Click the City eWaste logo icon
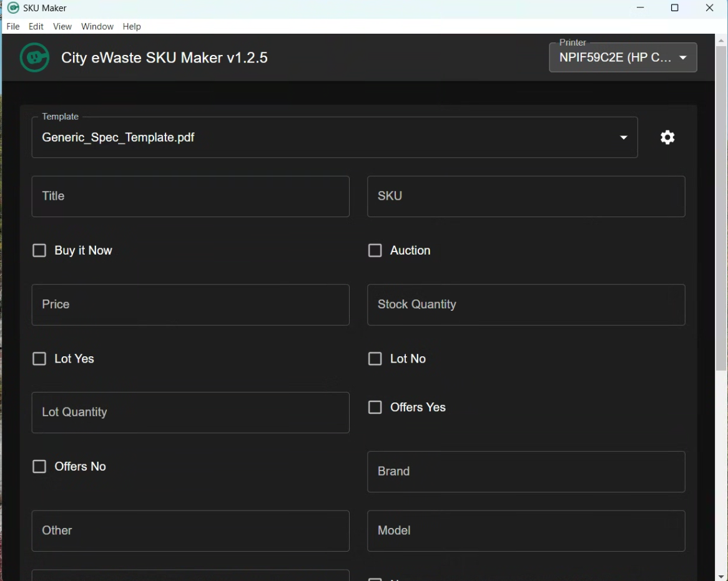Viewport: 728px width, 581px height. click(x=34, y=58)
